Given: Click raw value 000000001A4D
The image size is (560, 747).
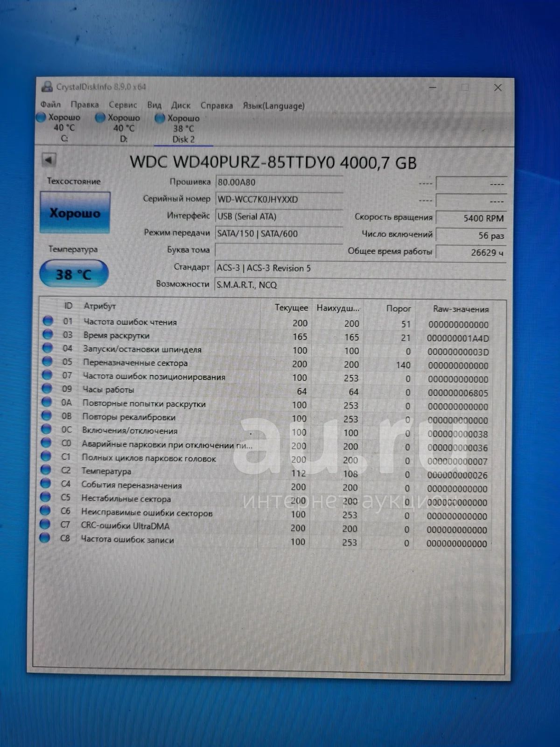Looking at the screenshot, I should click(x=458, y=338).
